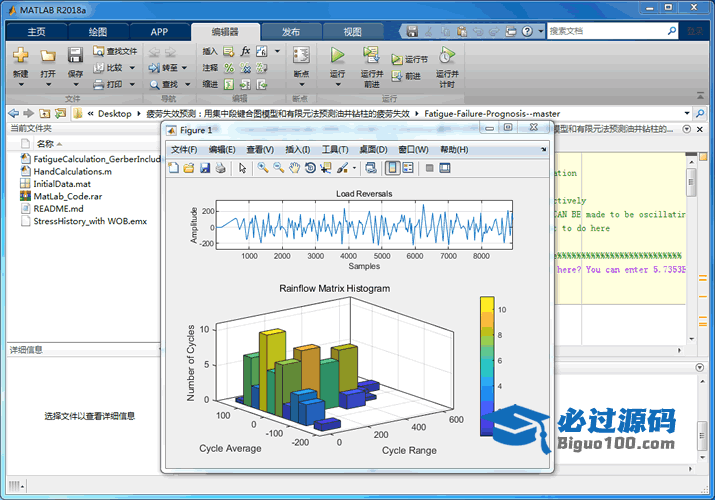
Task: Switch to the 绘图 (Plots) tab
Action: point(98,31)
